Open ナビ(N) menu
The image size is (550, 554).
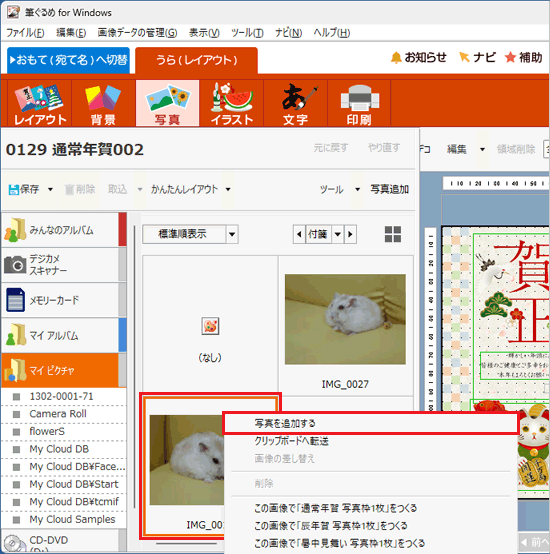(x=289, y=33)
